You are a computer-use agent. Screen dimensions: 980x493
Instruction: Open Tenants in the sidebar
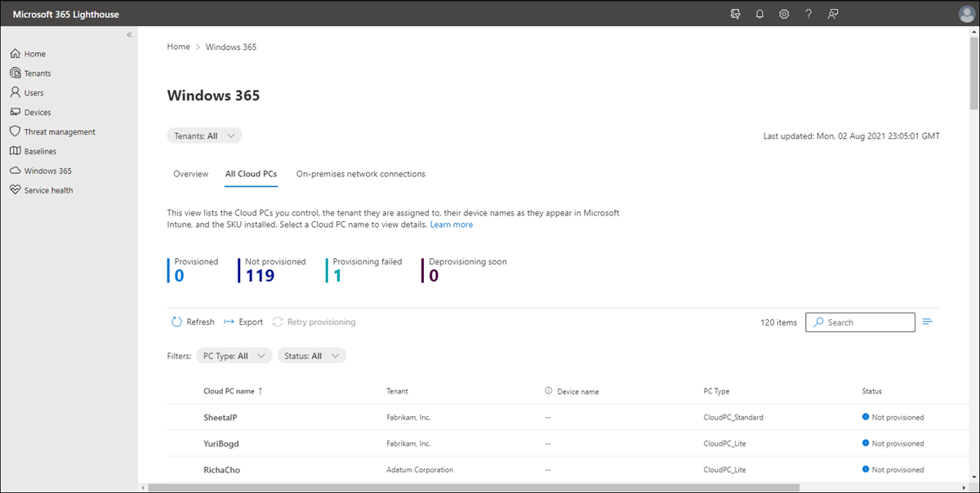(30, 73)
